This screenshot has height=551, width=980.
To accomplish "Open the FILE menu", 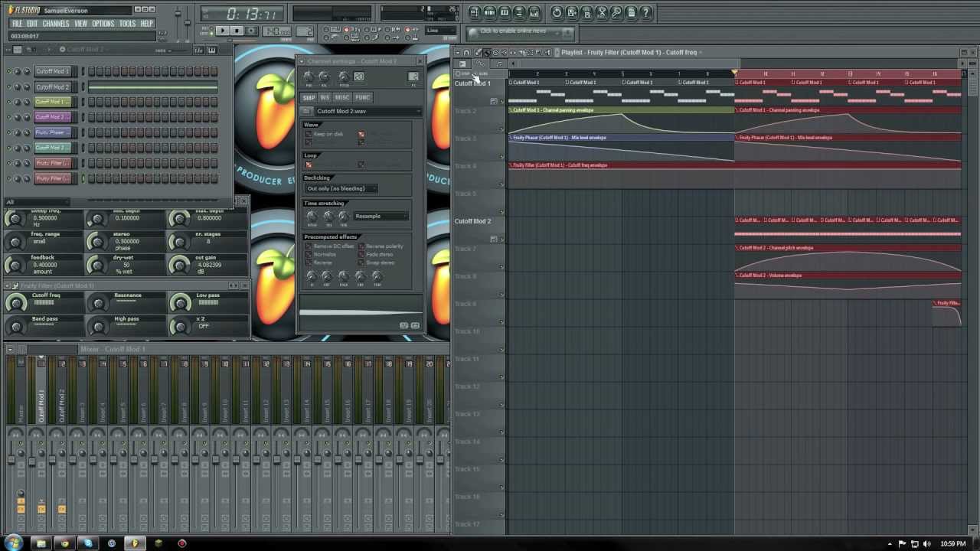I will (17, 24).
